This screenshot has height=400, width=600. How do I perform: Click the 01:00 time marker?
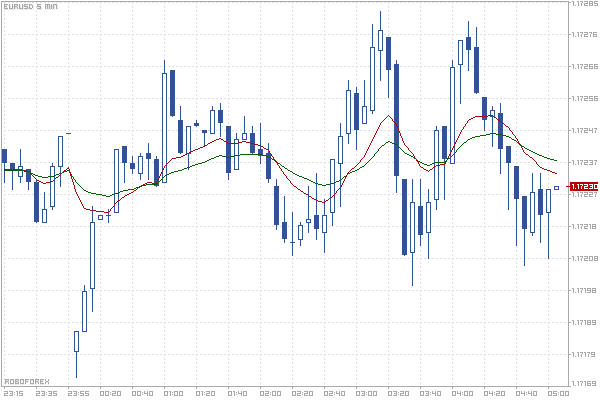click(172, 393)
